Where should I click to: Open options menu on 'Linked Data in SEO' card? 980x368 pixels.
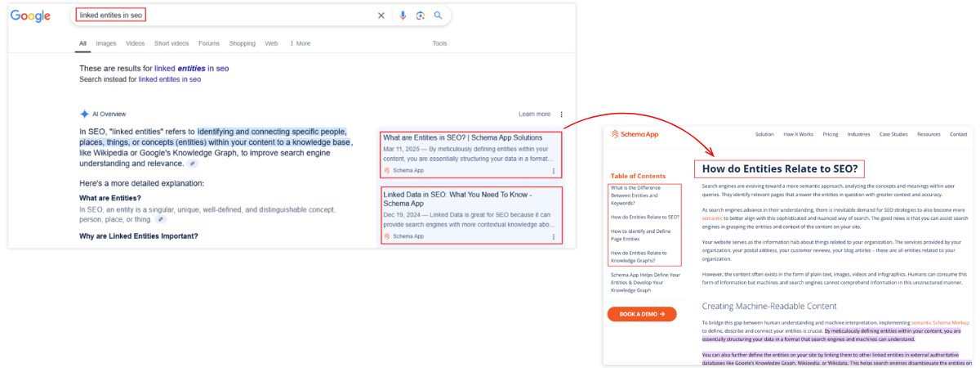[554, 236]
